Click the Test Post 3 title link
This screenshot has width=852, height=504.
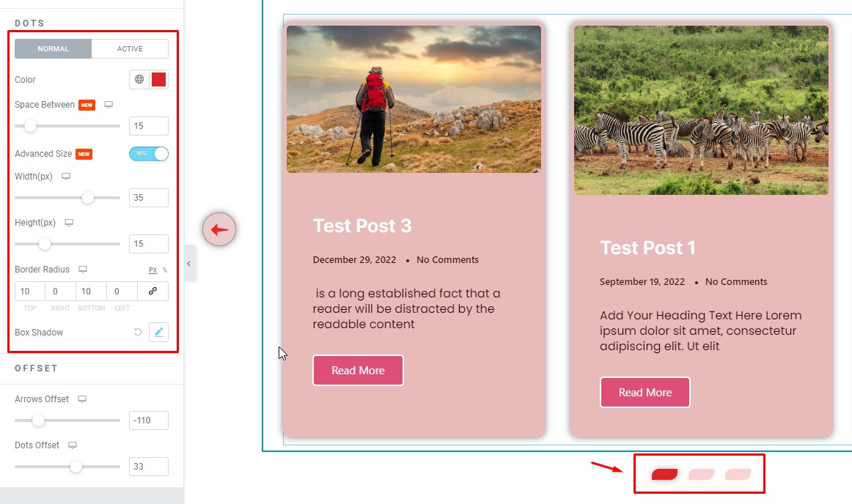[362, 226]
